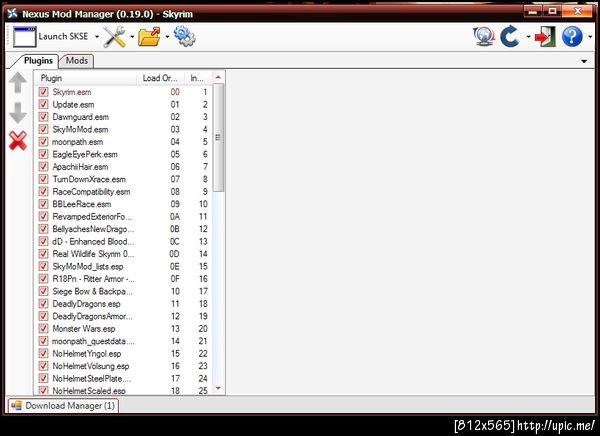
Task: Toggle the SkyMoMod.esm checkbox
Action: (43, 129)
